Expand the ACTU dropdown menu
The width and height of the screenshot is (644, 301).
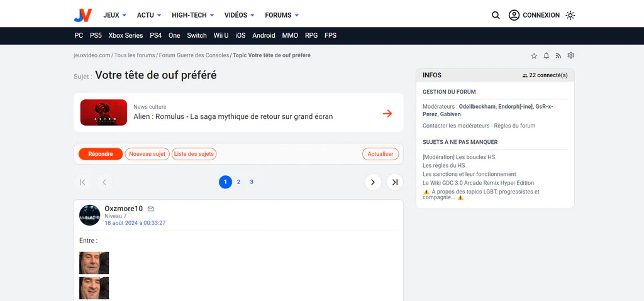point(149,15)
